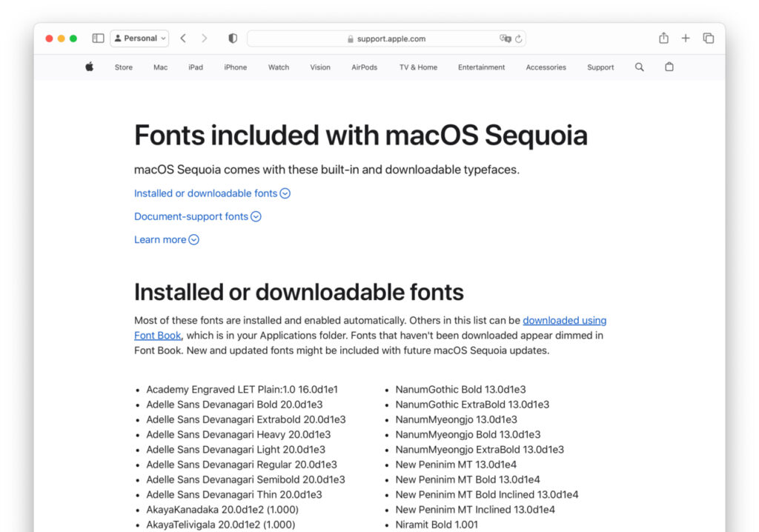
Task: Click the Share icon in Safari toolbar
Action: click(663, 38)
